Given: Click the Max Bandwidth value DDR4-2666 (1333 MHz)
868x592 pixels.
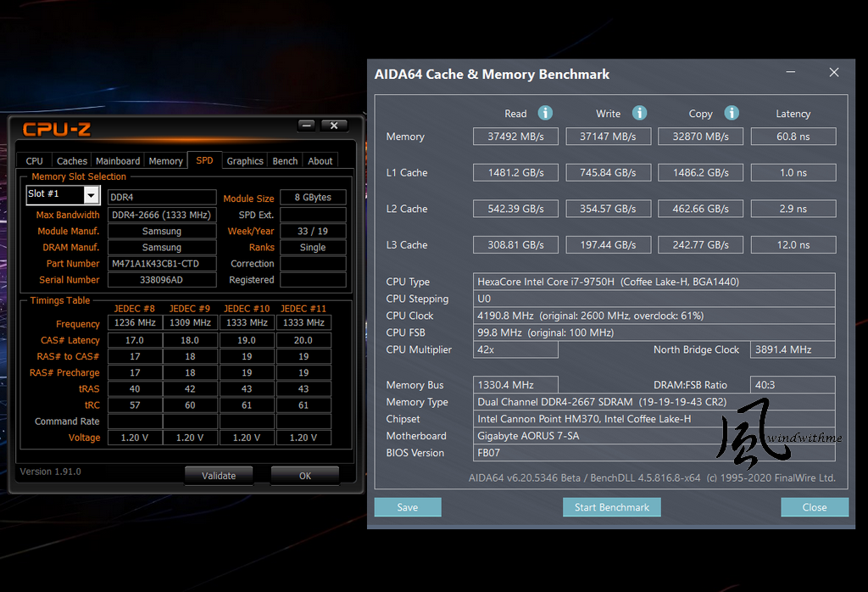Looking at the screenshot, I should pos(162,215).
